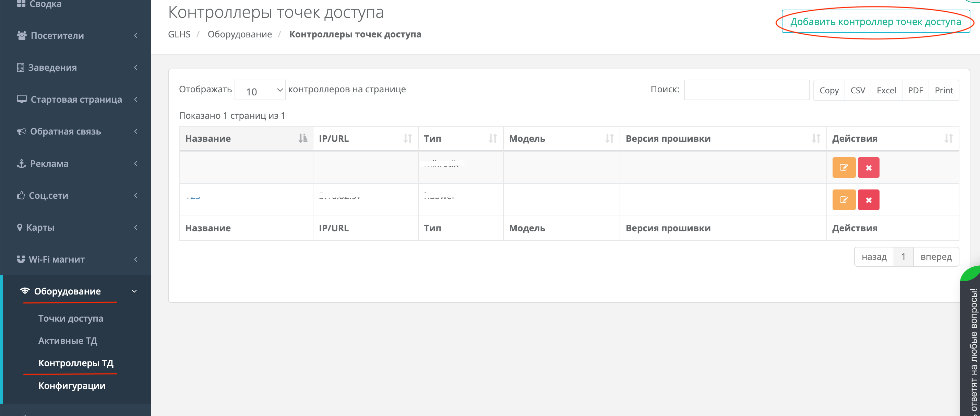Expand the Обратная связь menu chevron
980x416 pixels.
click(x=136, y=131)
